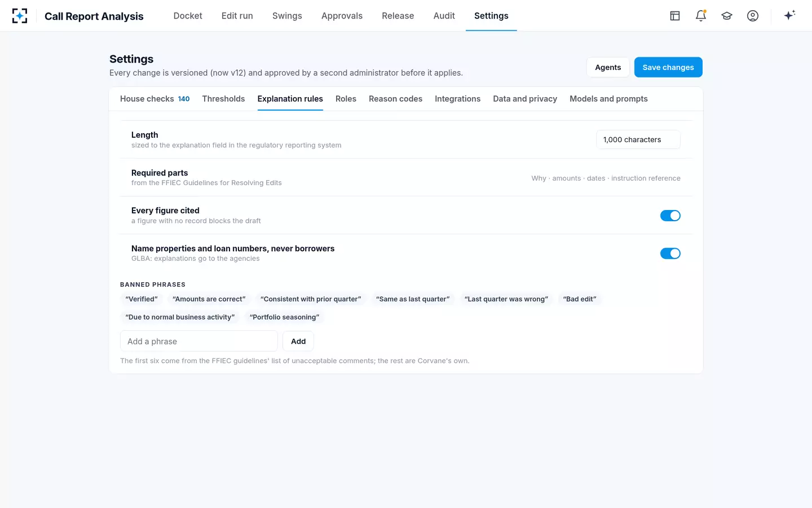Image resolution: width=812 pixels, height=508 pixels.
Task: Open the notifications bell
Action: (701, 16)
